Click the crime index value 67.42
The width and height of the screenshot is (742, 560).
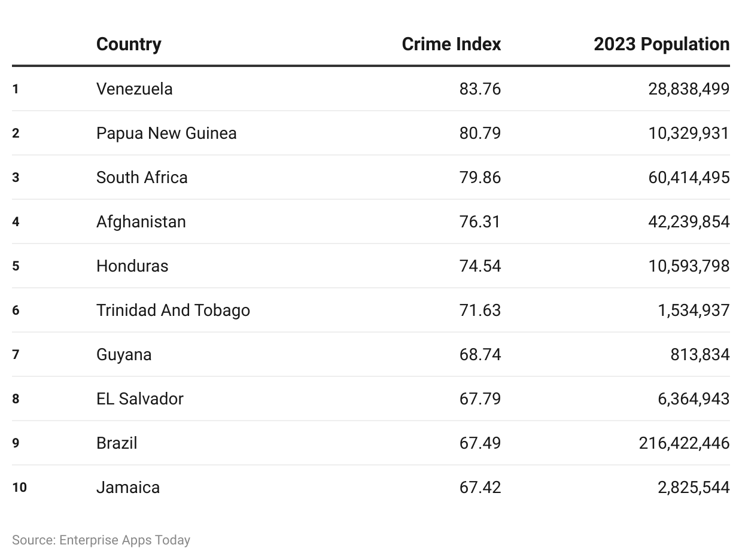point(480,487)
